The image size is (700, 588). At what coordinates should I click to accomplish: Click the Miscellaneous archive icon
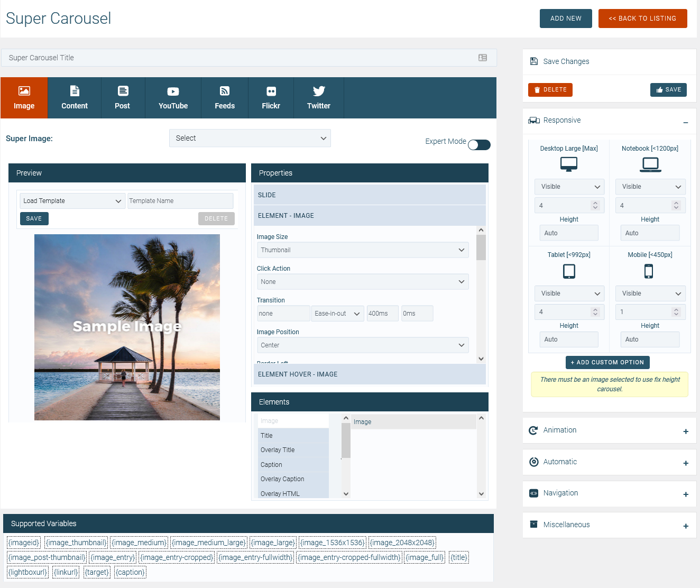point(533,524)
